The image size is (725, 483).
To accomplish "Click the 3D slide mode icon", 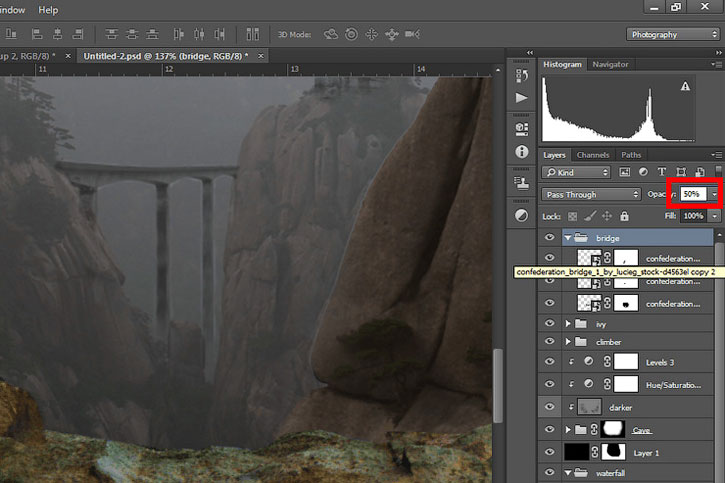I will 392,35.
